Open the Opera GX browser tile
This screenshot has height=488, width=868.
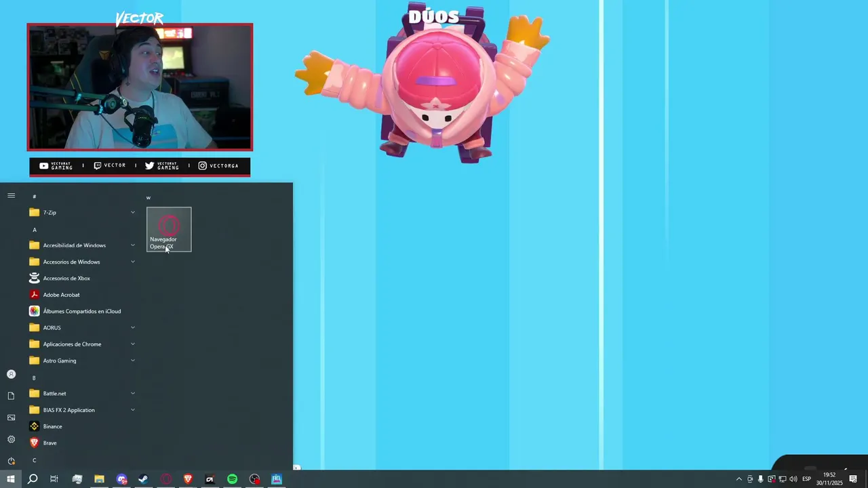click(169, 229)
